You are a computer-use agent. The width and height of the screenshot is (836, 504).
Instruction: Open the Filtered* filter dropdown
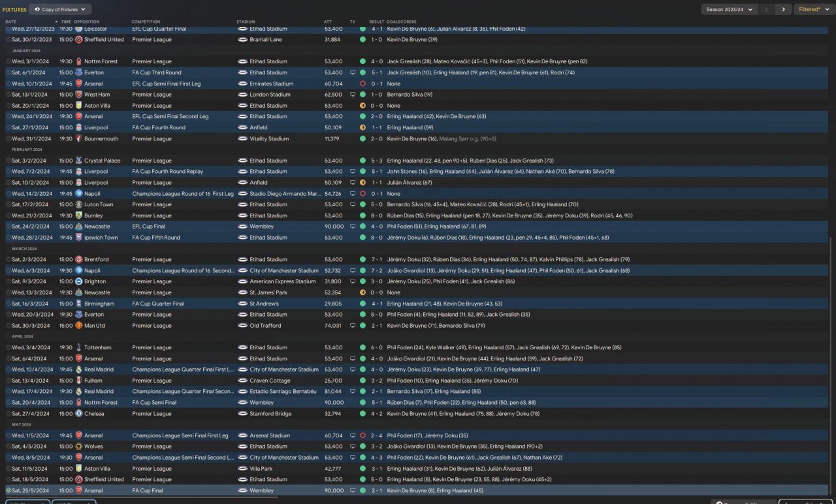pyautogui.click(x=813, y=10)
